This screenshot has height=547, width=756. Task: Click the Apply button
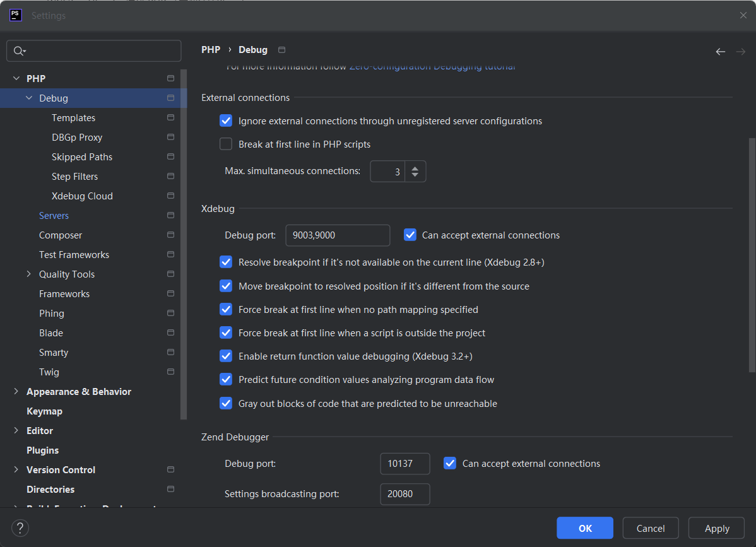[x=716, y=527]
